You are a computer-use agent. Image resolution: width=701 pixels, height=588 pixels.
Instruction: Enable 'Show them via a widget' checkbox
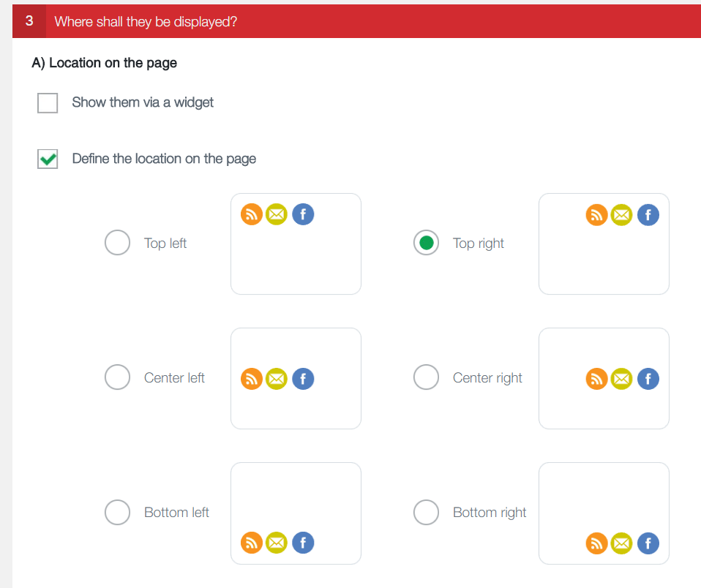(x=48, y=103)
